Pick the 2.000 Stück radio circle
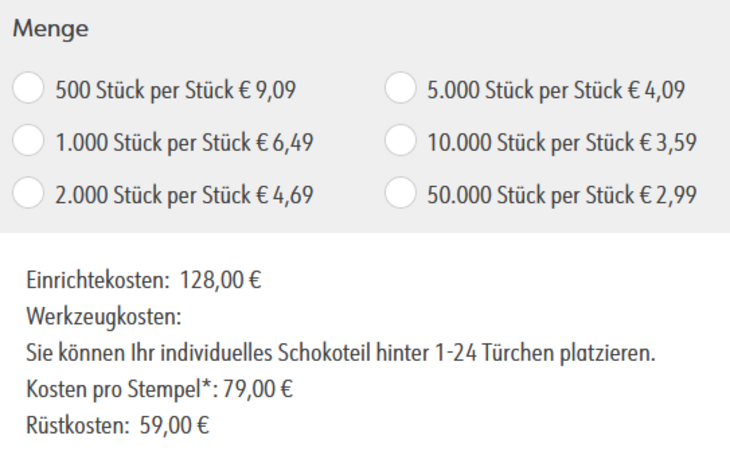This screenshot has width=730, height=455. (28, 193)
